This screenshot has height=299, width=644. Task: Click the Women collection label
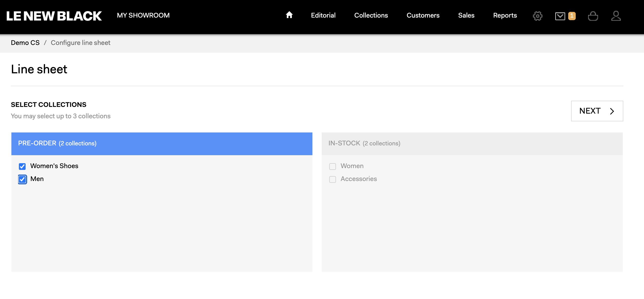click(x=352, y=166)
